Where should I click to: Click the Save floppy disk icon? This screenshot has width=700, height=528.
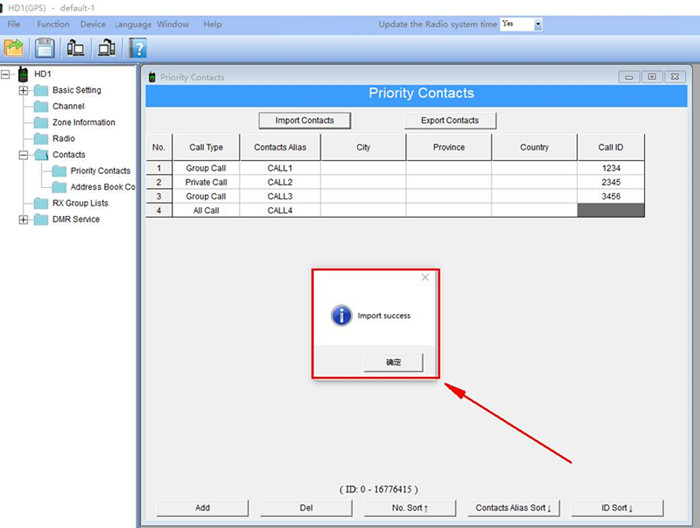click(45, 47)
